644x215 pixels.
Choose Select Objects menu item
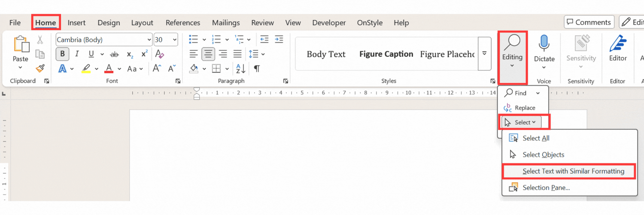[569, 154]
